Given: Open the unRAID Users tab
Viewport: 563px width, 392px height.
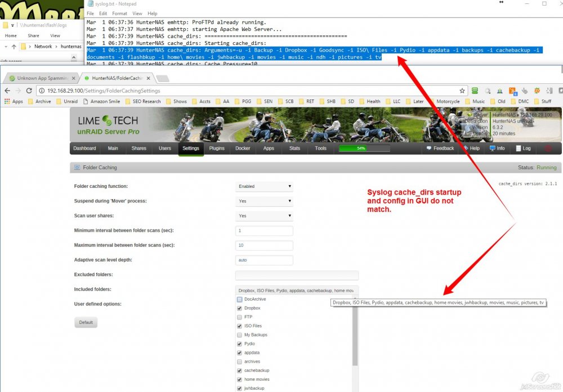Looking at the screenshot, I should (x=165, y=148).
